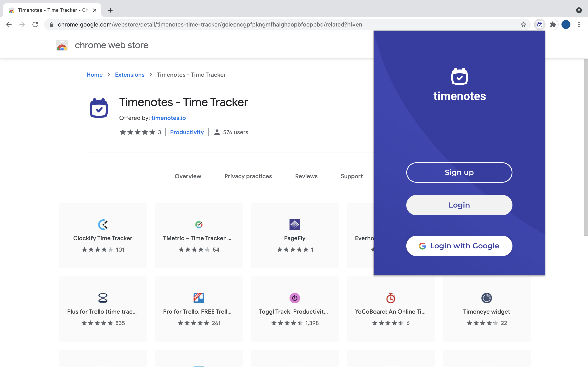Click Login with Google button
The image size is (588, 367).
(x=459, y=246)
